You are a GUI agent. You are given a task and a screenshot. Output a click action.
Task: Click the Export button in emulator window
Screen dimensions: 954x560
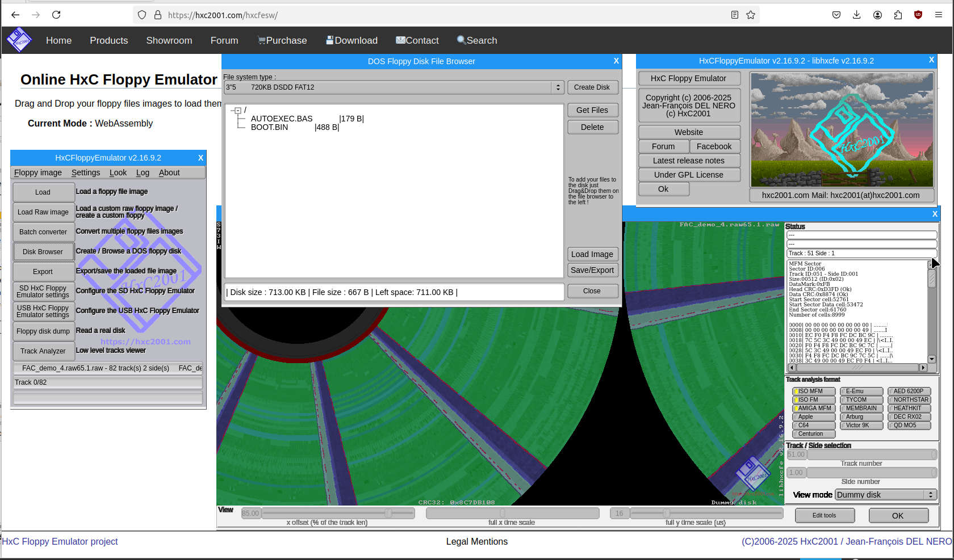point(44,272)
